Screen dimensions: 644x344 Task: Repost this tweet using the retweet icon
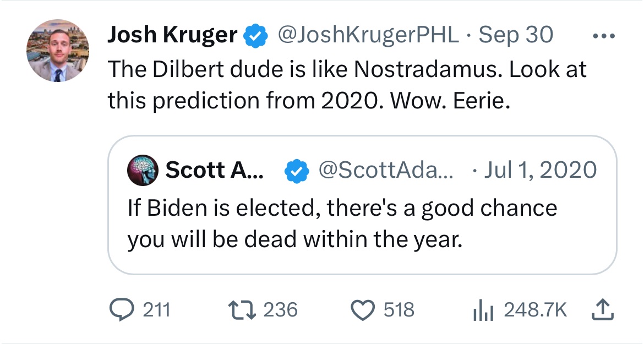(x=242, y=310)
